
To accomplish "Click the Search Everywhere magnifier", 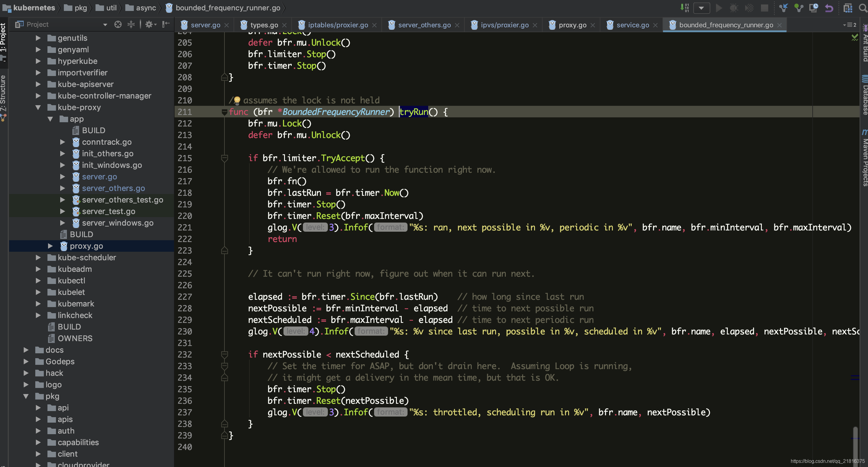I will click(863, 8).
